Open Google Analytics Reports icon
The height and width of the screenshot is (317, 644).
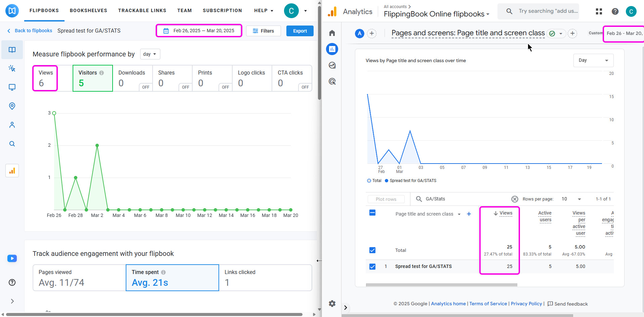[x=332, y=49]
